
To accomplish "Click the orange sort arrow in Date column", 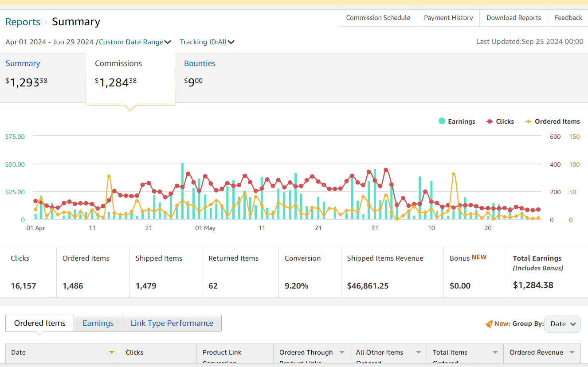I will coord(112,352).
